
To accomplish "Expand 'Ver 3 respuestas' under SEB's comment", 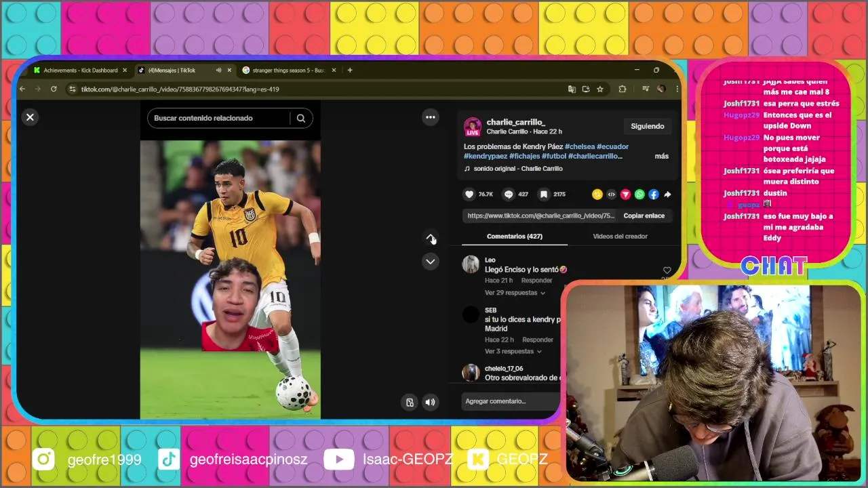I will 513,352.
